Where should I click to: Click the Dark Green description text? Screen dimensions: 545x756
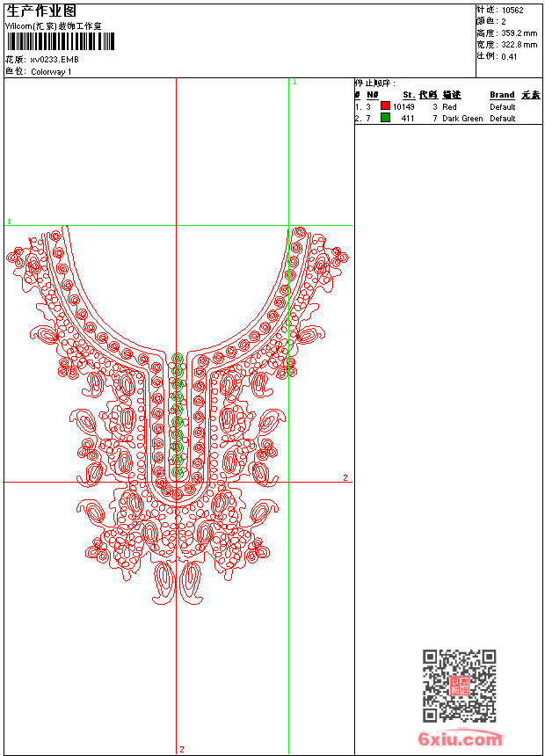[462, 119]
